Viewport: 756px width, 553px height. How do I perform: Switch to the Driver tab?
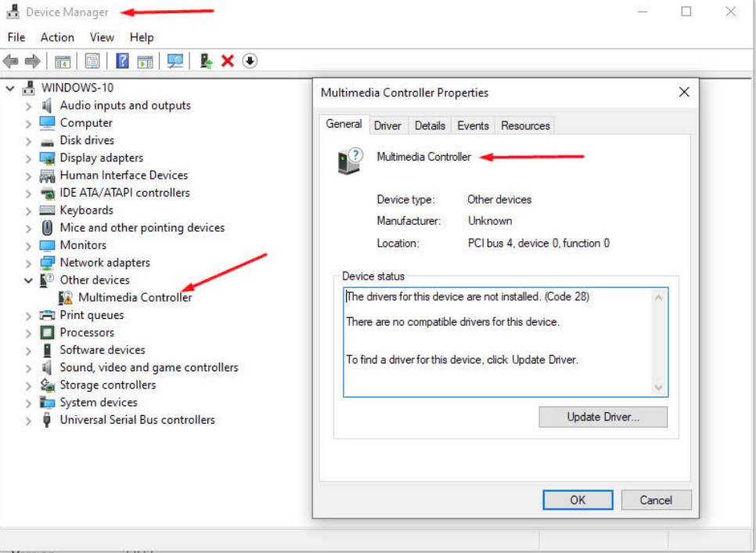coord(387,125)
